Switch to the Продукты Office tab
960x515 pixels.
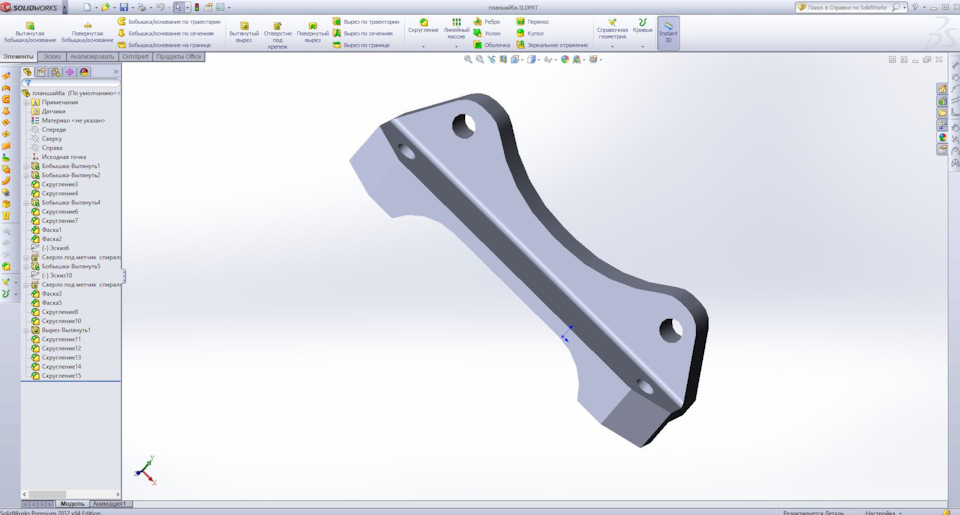click(178, 56)
